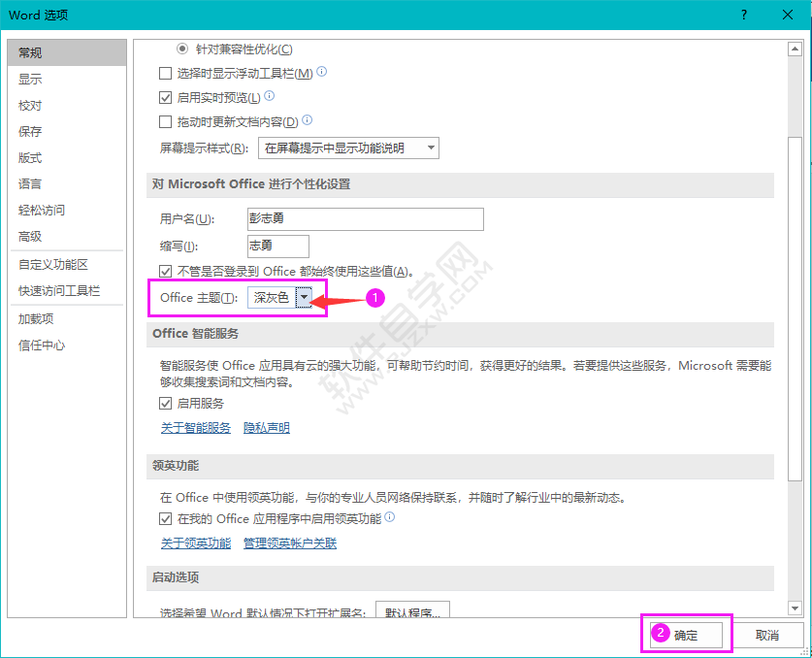The image size is (812, 658).
Task: Click info icon beside 拖动时更新文档内容
Action: point(307,120)
